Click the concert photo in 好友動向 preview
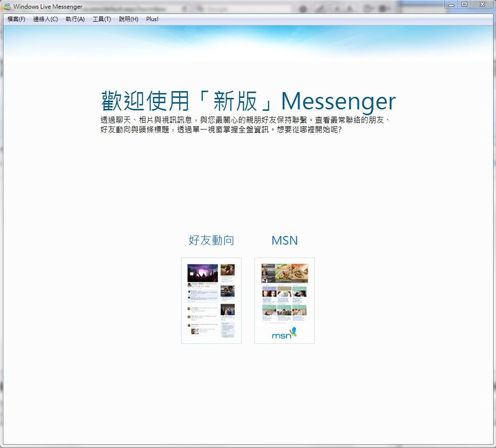The width and height of the screenshot is (496, 448). pyautogui.click(x=203, y=273)
